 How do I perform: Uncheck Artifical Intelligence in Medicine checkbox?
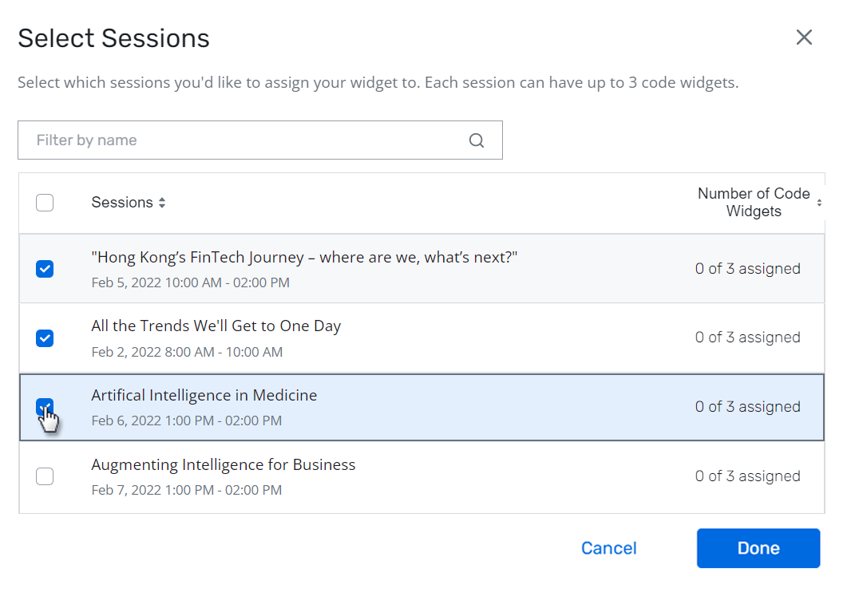click(x=45, y=407)
